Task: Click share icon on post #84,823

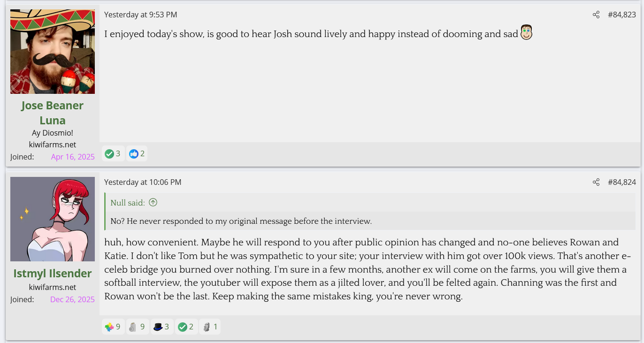Action: 596,15
